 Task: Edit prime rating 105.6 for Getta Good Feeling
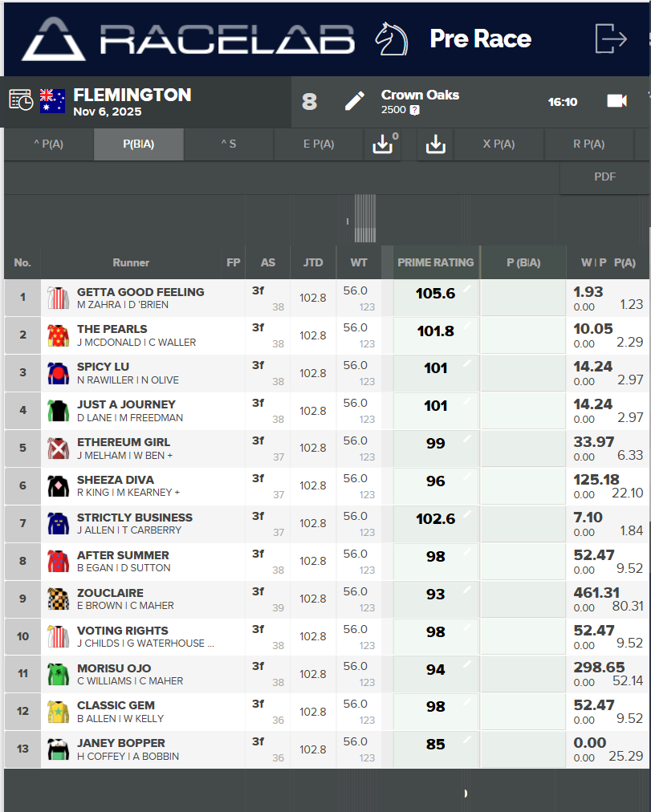(x=435, y=294)
